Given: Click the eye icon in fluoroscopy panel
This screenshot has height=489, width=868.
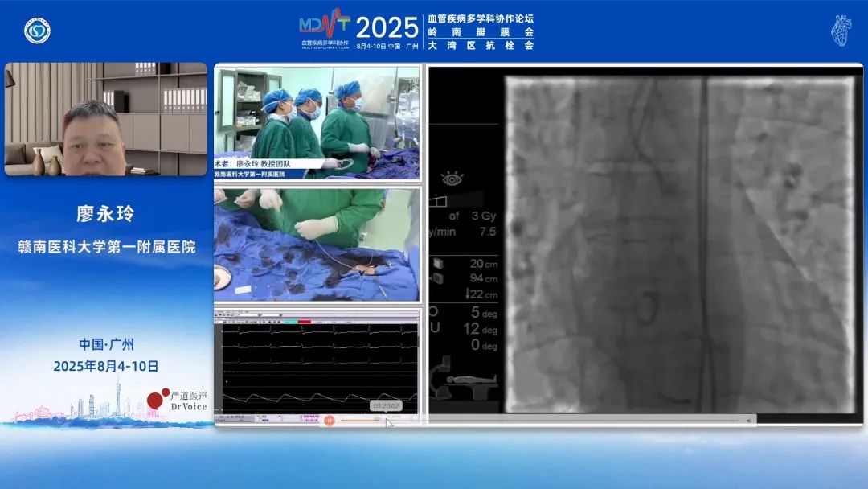Looking at the screenshot, I should tap(452, 179).
